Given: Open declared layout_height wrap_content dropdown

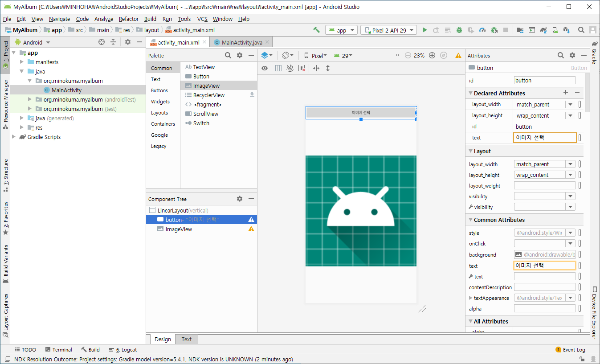Looking at the screenshot, I should click(x=570, y=115).
